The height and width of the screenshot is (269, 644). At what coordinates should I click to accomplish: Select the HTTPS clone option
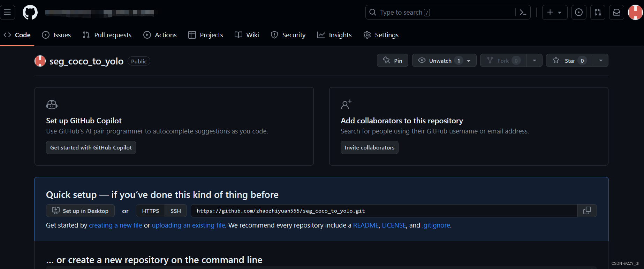tap(150, 211)
